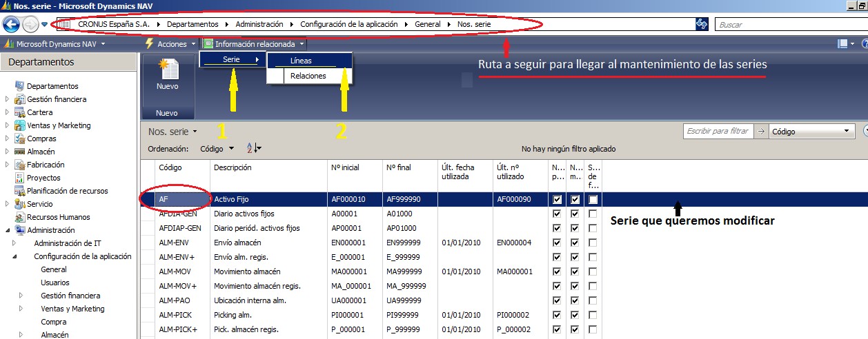Toggle the S…de f… checkbox for AFDIAP-GEN

click(x=593, y=229)
